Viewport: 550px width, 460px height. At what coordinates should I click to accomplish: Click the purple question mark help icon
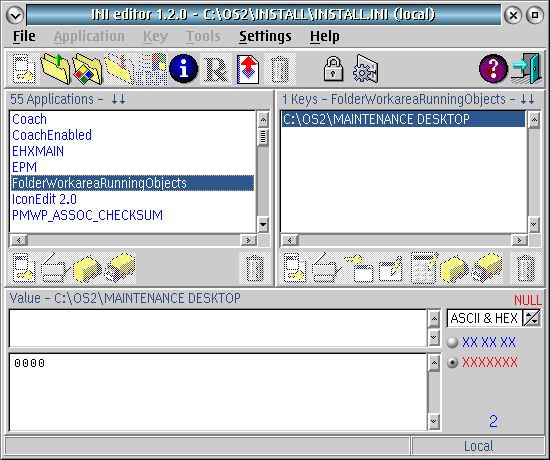pyautogui.click(x=493, y=69)
